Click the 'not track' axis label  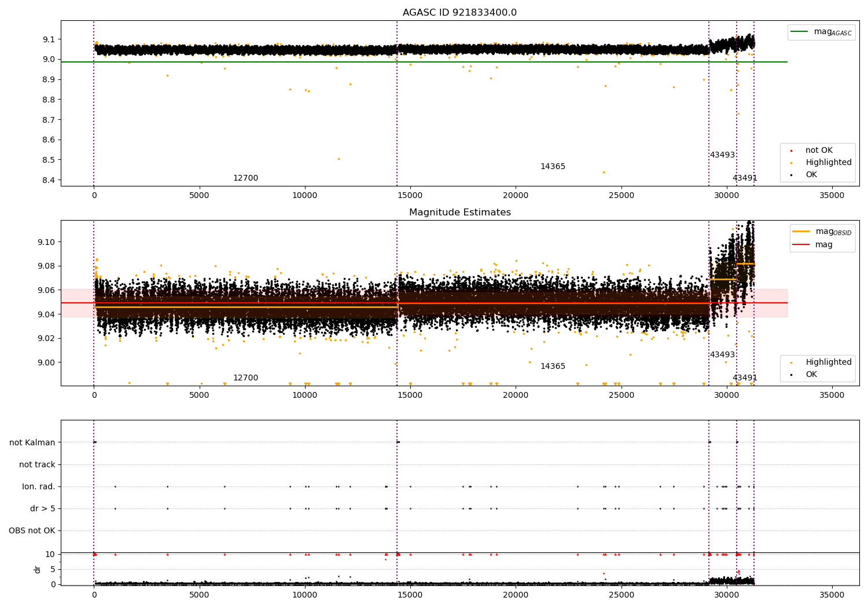[x=37, y=464]
